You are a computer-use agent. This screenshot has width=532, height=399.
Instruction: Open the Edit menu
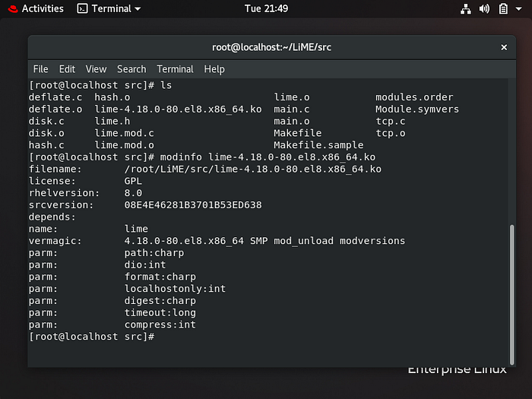pyautogui.click(x=67, y=69)
